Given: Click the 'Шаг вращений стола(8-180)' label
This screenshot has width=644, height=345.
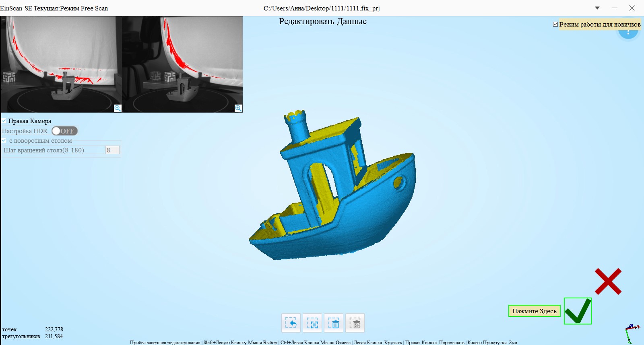Looking at the screenshot, I should tap(44, 150).
